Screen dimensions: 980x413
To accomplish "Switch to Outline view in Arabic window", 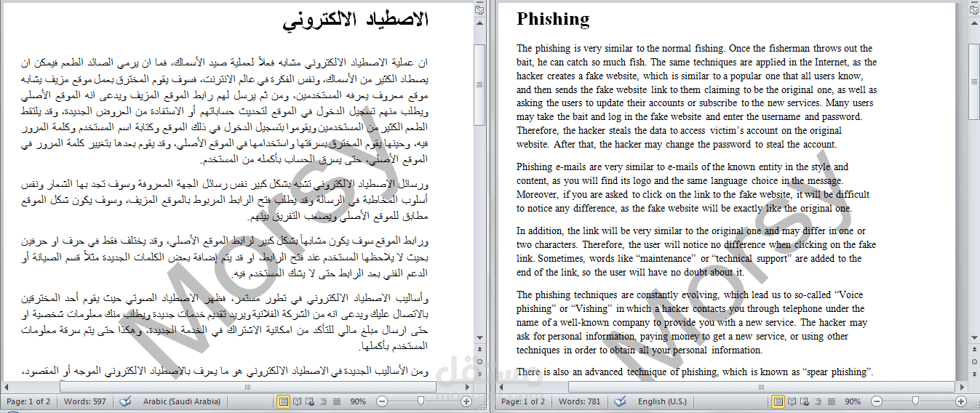I will click(x=323, y=401).
